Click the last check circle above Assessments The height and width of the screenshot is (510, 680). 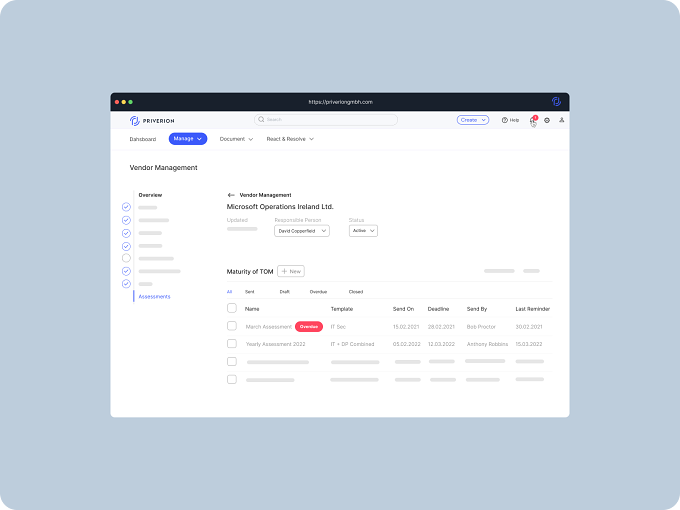coord(126,284)
